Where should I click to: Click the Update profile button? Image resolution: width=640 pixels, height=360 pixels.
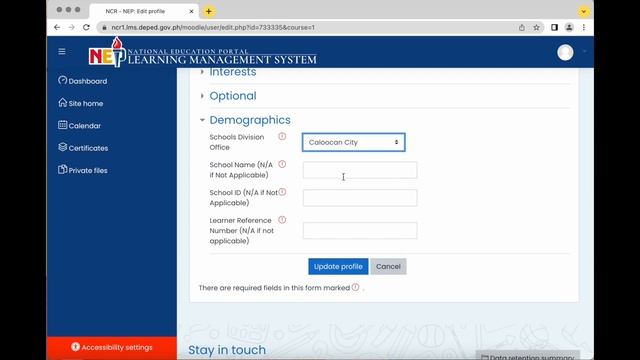[x=338, y=266]
